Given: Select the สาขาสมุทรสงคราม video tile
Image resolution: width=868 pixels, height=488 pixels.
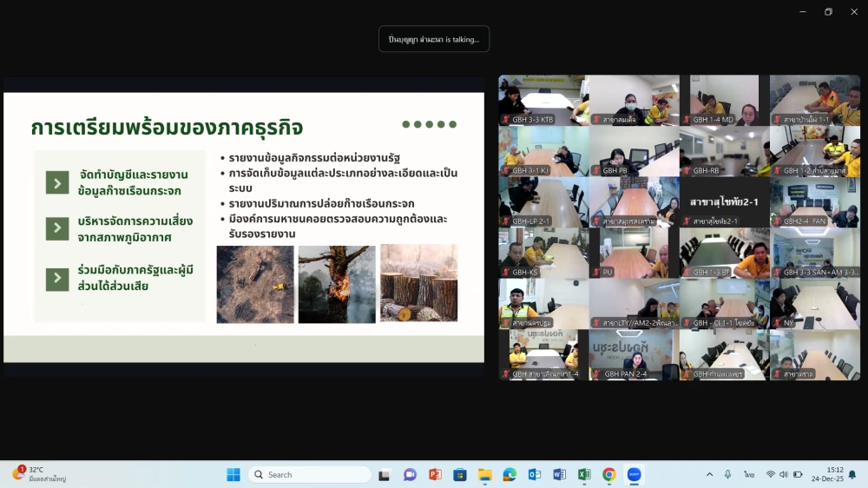Looking at the screenshot, I should [635, 202].
